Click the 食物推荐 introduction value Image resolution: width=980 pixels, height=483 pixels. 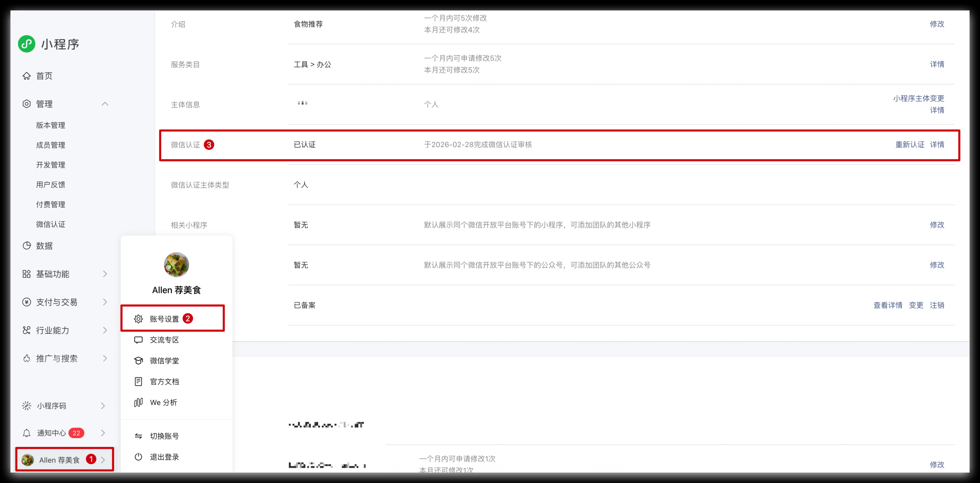coord(308,24)
